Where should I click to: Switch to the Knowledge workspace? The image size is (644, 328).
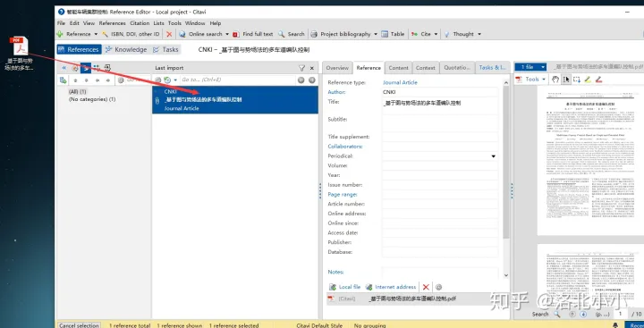[126, 49]
